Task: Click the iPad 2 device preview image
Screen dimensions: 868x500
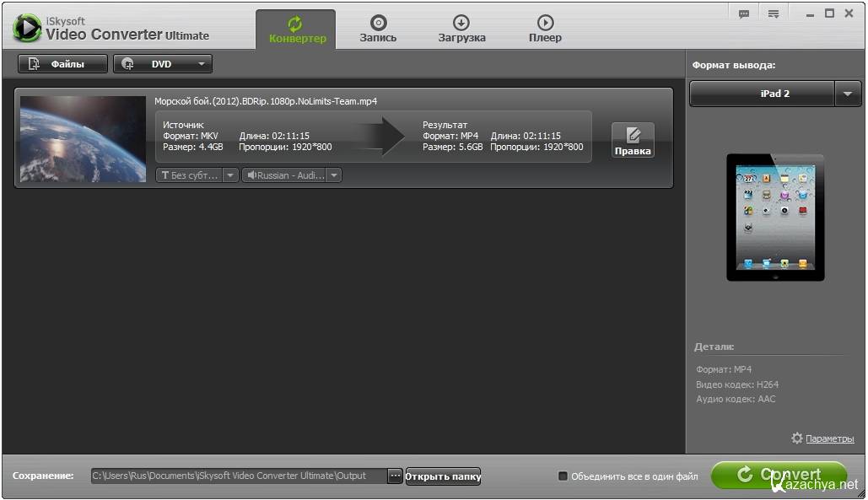Action: point(775,218)
